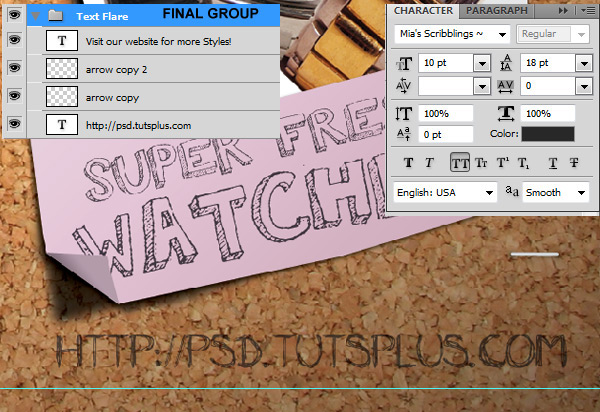Collapse the Text Flare group triangle
The height and width of the screenshot is (412, 600).
pyautogui.click(x=36, y=16)
